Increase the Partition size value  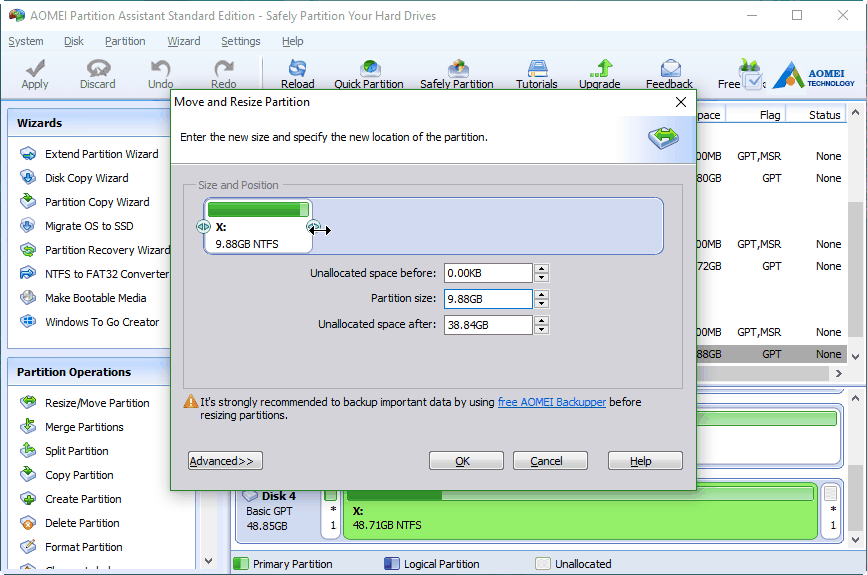coord(542,295)
